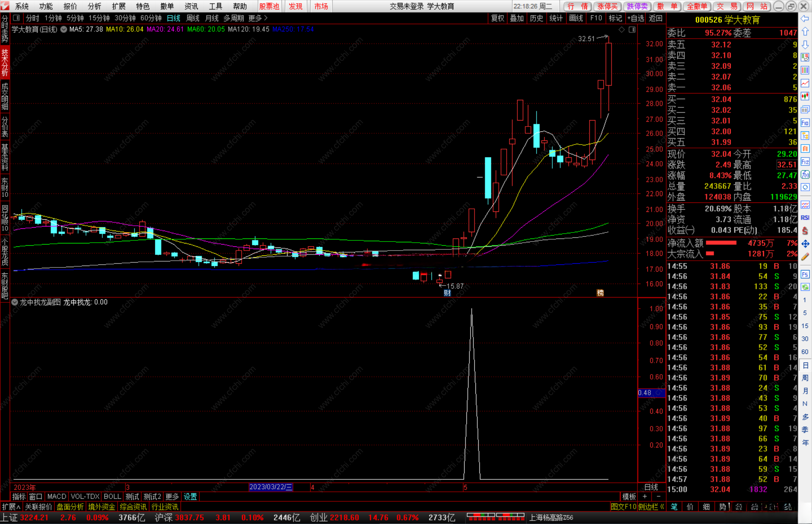Click the RSI indicator icon
Screen dimensions: 812x524
pyautogui.click(x=804, y=217)
